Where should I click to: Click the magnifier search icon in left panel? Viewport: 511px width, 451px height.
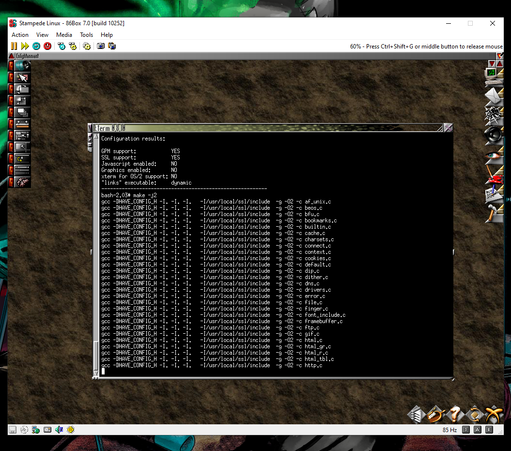[22, 147]
